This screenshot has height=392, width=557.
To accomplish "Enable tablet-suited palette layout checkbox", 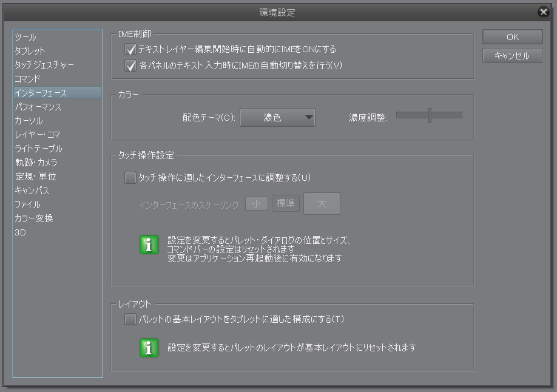I will 130,319.
